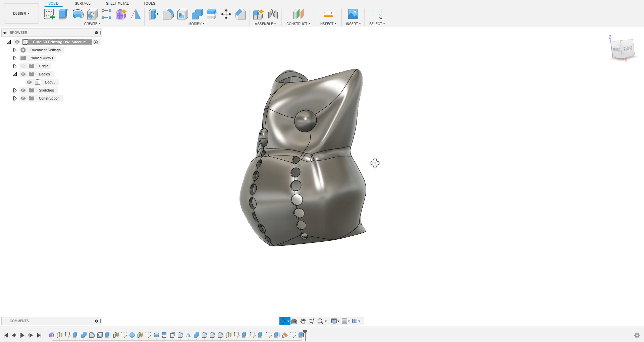Select the Look At icon
Viewport: 644px width, 342px height.
[x=294, y=321]
